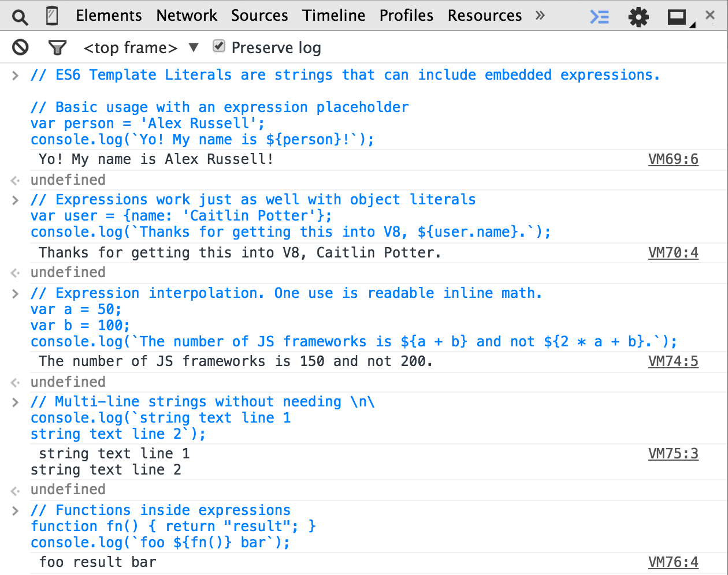Click the chevron beside the Multi-line strings entry
This screenshot has height=575, width=728.
coord(16,402)
